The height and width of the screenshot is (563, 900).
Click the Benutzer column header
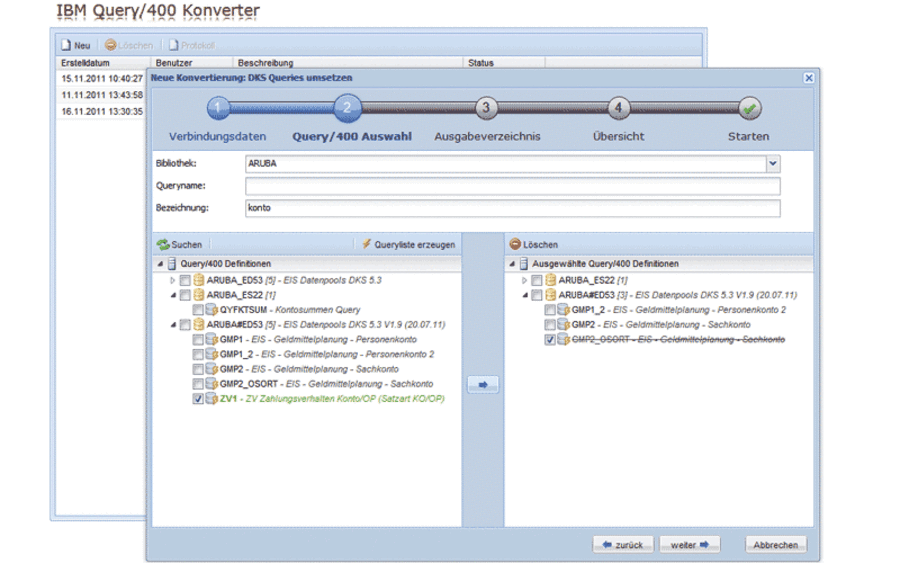click(192, 63)
